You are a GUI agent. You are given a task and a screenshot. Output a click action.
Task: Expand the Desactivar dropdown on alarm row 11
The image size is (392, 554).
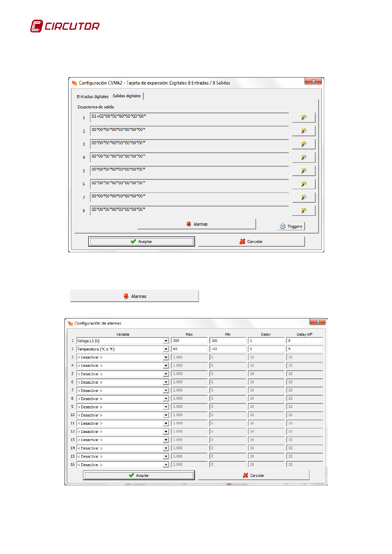(x=166, y=423)
